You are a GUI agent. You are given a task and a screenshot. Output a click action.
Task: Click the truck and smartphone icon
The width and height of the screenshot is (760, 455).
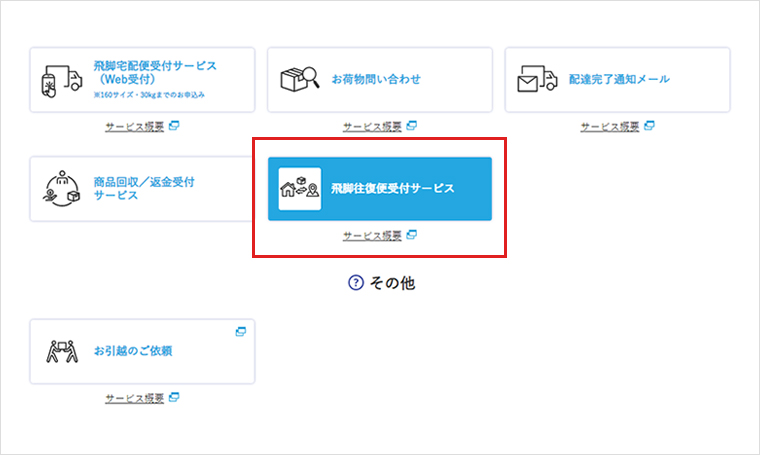coord(61,79)
